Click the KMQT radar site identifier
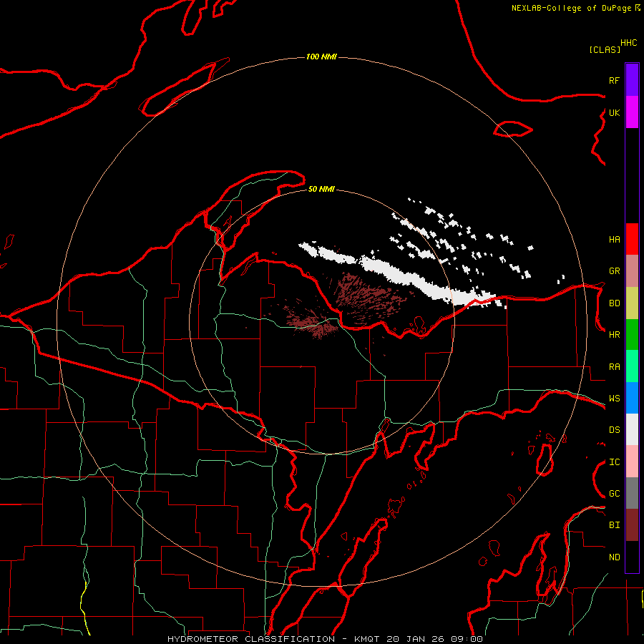Viewport: 644px width, 644px height. click(x=367, y=639)
